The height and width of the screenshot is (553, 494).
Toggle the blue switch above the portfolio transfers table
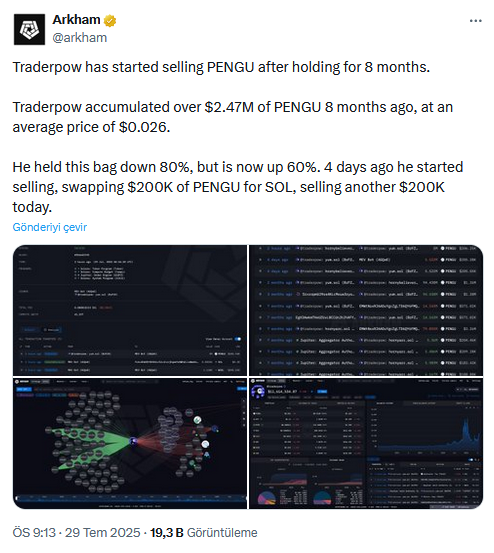click(471, 460)
